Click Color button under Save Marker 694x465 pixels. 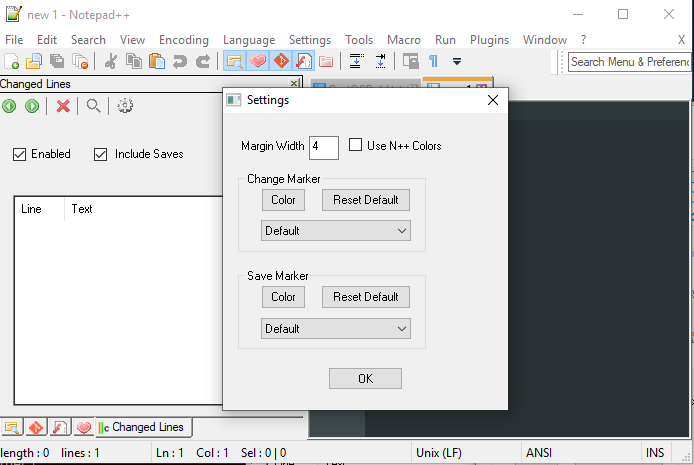click(x=283, y=297)
